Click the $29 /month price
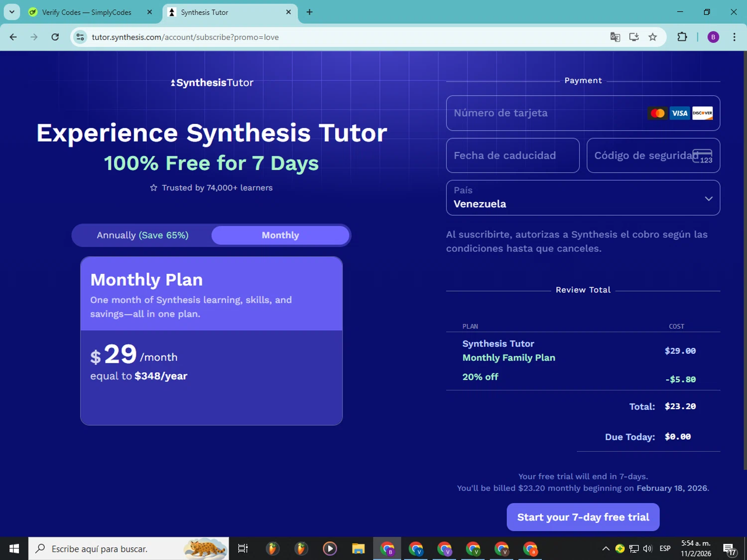 coord(133,354)
